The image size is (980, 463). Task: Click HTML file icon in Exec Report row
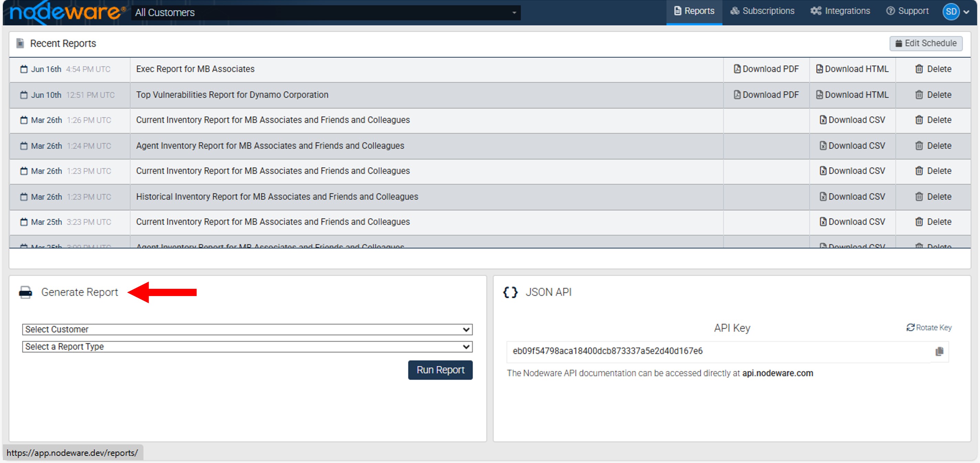point(819,69)
